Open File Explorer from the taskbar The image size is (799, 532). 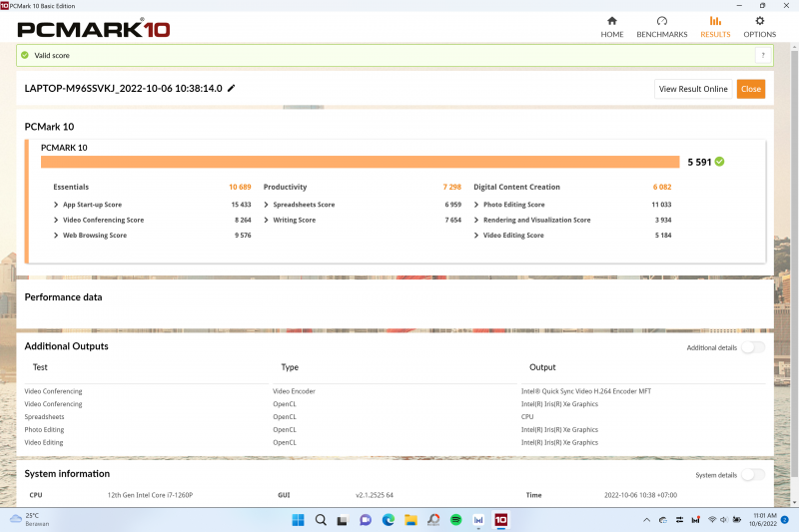(x=410, y=520)
